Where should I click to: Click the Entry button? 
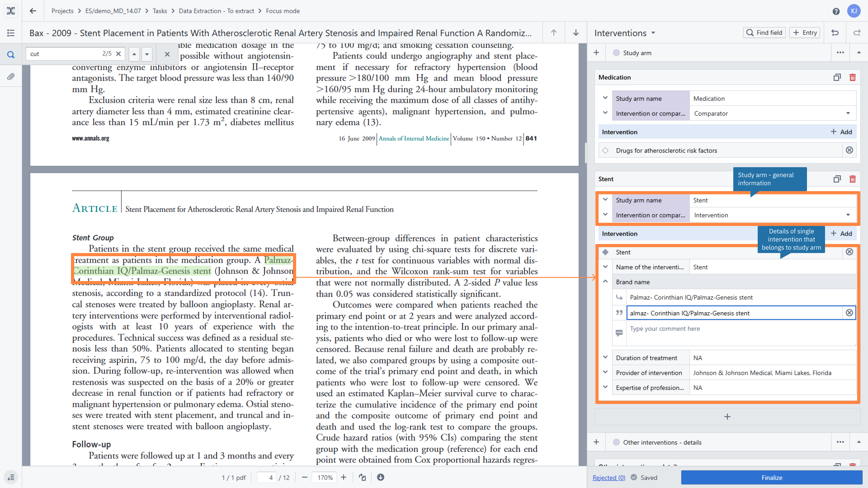805,33
